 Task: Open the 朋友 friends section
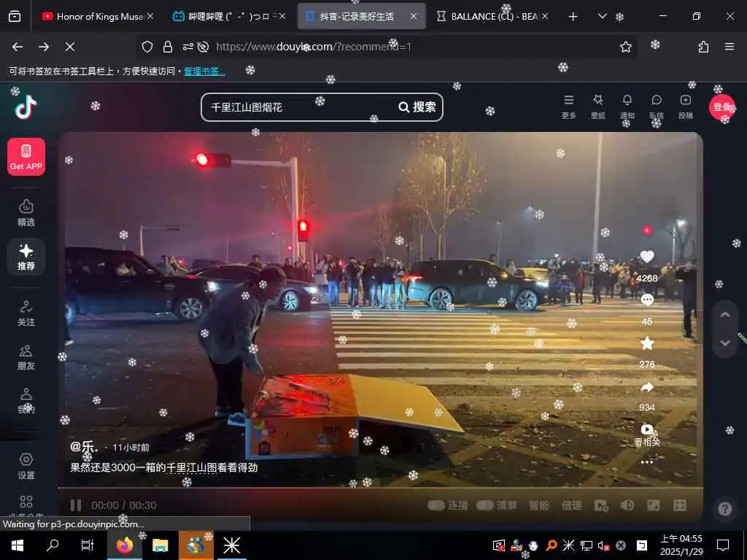(26, 357)
